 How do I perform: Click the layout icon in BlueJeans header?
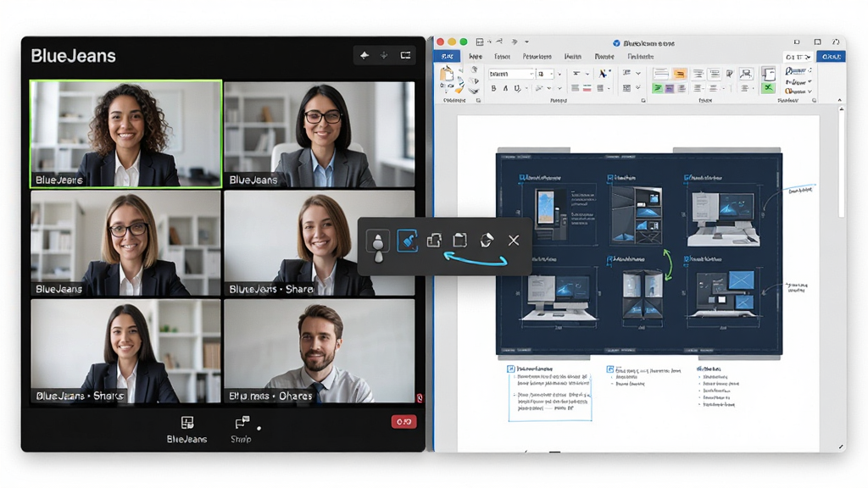tap(406, 55)
